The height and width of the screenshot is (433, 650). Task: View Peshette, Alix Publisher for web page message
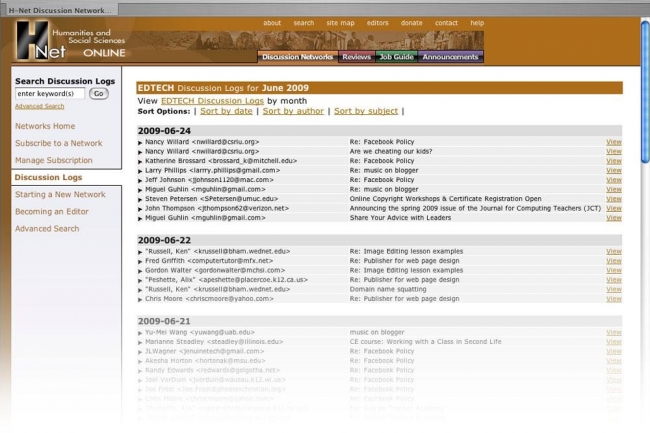pos(614,280)
